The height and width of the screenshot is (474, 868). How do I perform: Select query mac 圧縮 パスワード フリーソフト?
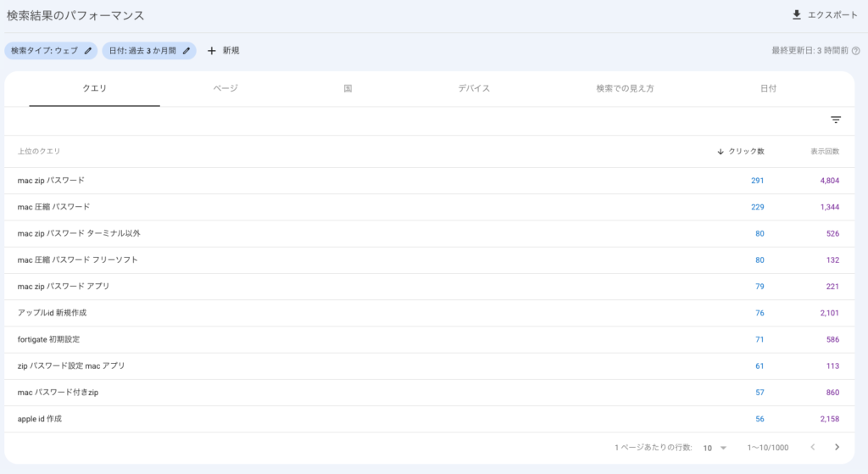[x=77, y=259]
